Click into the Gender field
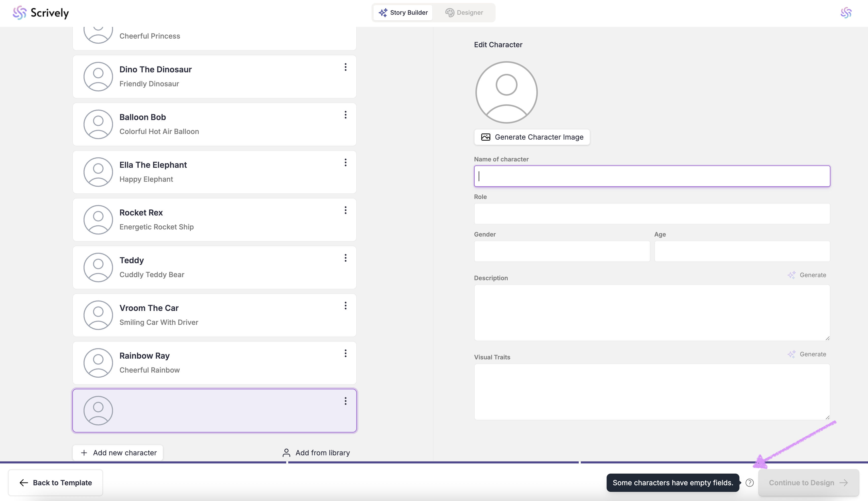This screenshot has height=501, width=868. point(561,251)
